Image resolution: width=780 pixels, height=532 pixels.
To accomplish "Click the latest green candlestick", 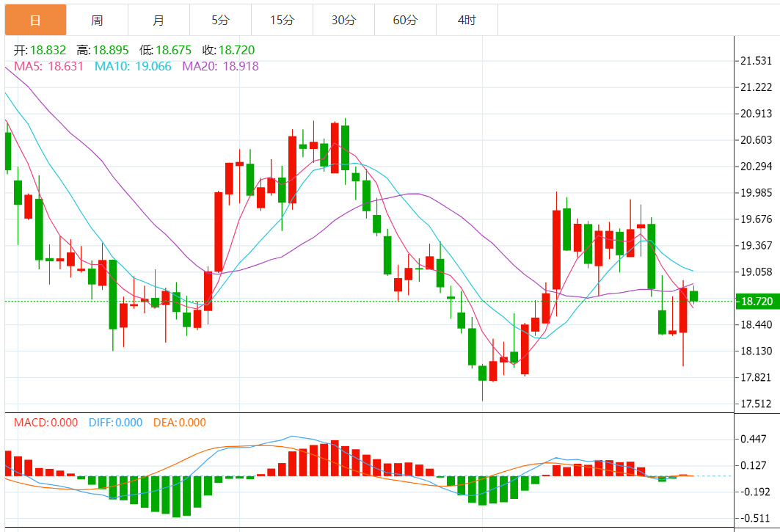I will (694, 296).
